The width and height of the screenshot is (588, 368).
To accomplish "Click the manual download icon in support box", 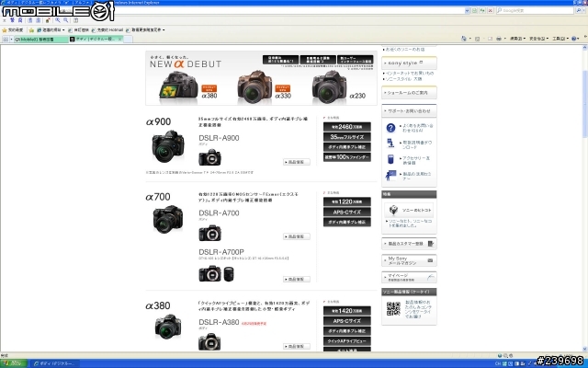I will pos(390,144).
